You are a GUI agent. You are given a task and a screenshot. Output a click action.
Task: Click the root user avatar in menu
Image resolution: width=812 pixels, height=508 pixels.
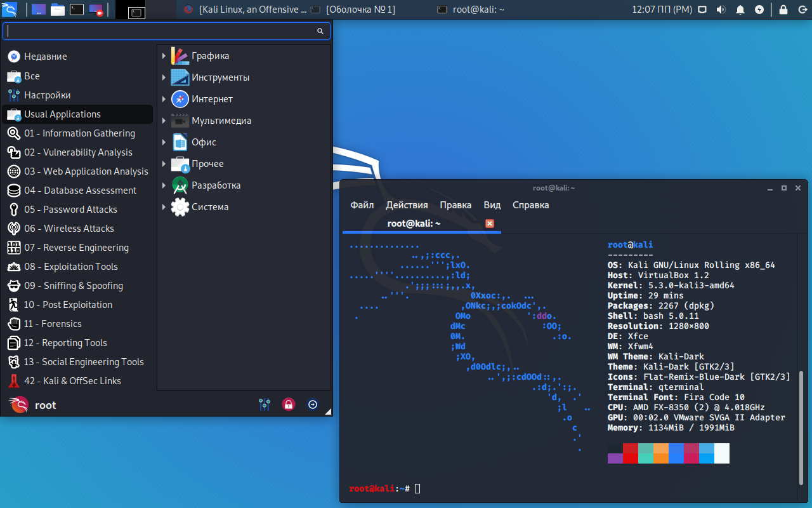click(19, 404)
